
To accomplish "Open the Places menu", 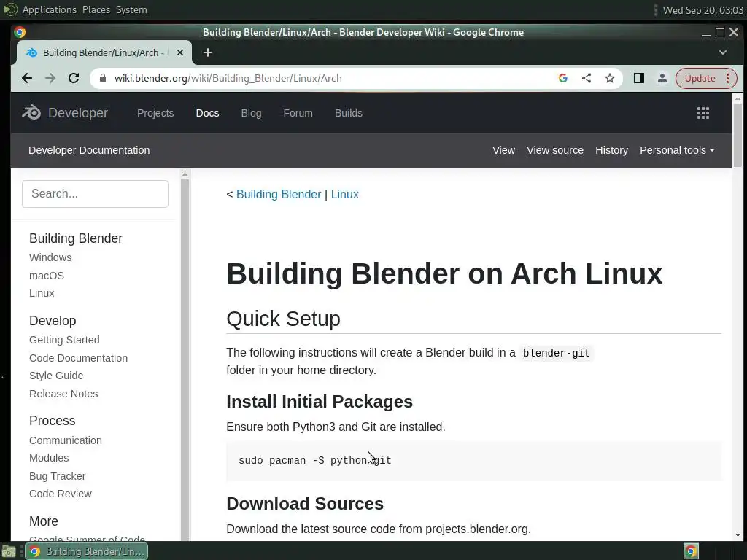I will pos(96,9).
